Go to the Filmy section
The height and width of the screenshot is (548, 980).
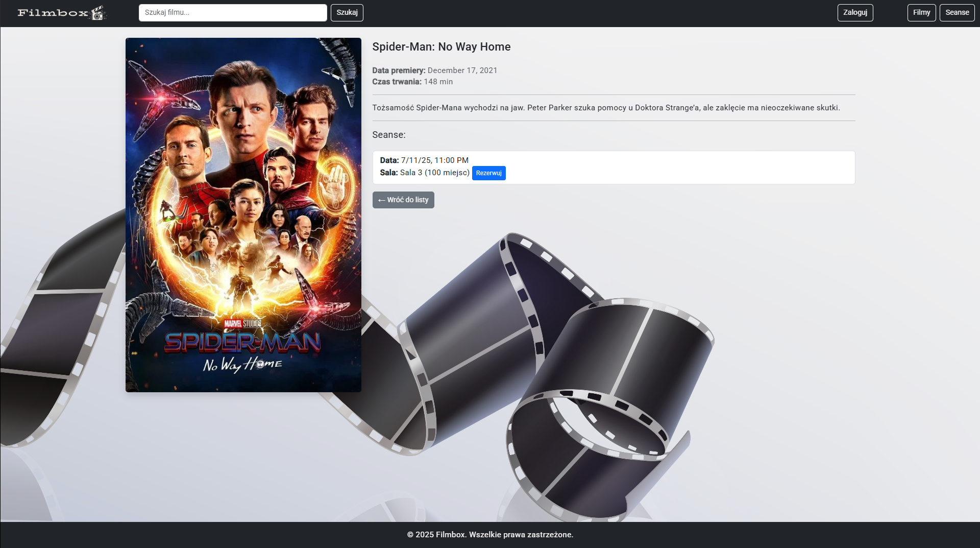pos(922,13)
